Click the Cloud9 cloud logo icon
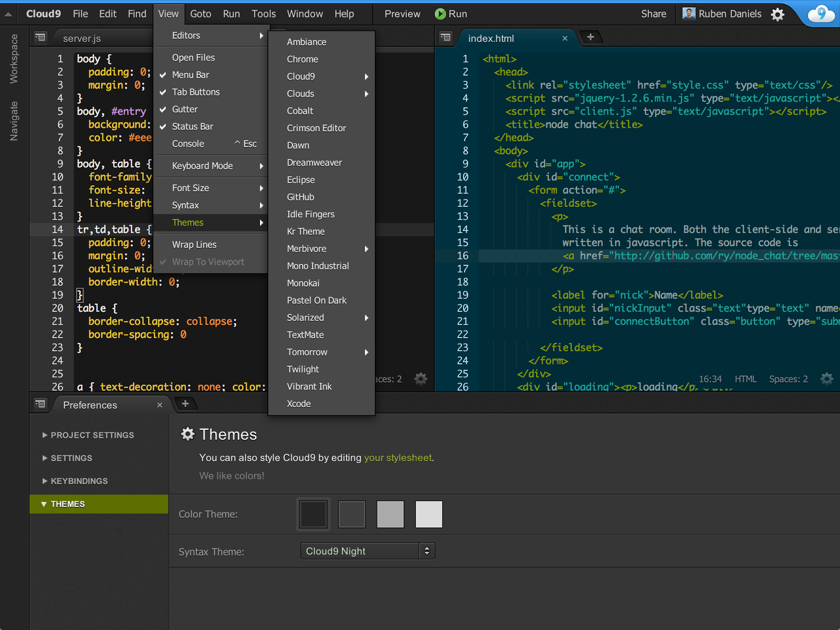Viewport: 840px width, 630px height. tap(821, 14)
